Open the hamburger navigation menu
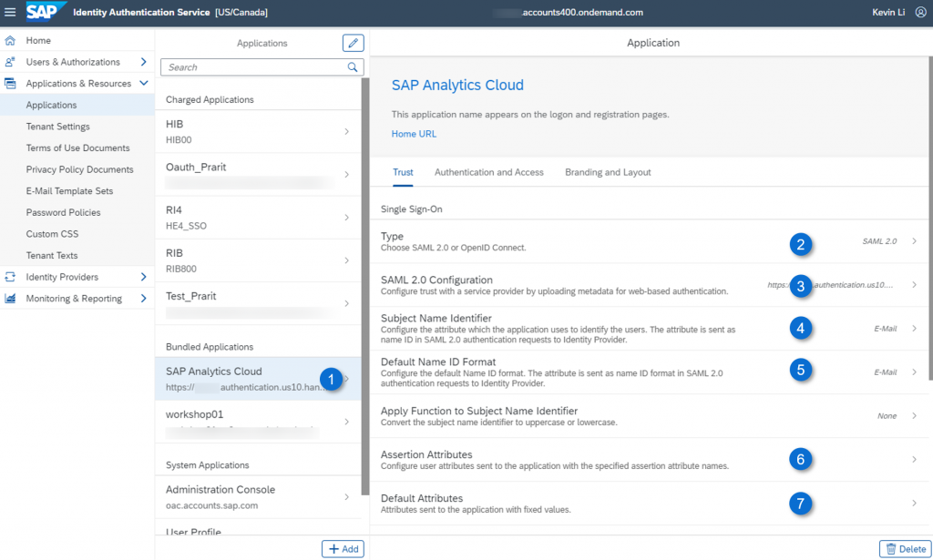This screenshot has height=560, width=933. click(10, 12)
